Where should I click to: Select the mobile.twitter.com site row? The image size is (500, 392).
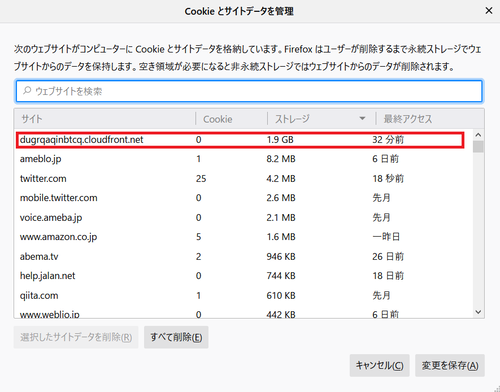(243, 198)
